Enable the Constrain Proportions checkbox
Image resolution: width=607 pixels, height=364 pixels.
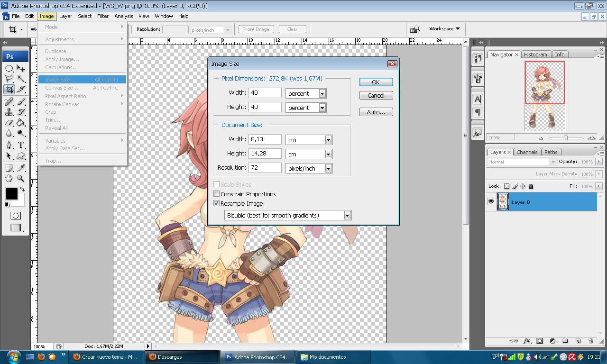[217, 194]
